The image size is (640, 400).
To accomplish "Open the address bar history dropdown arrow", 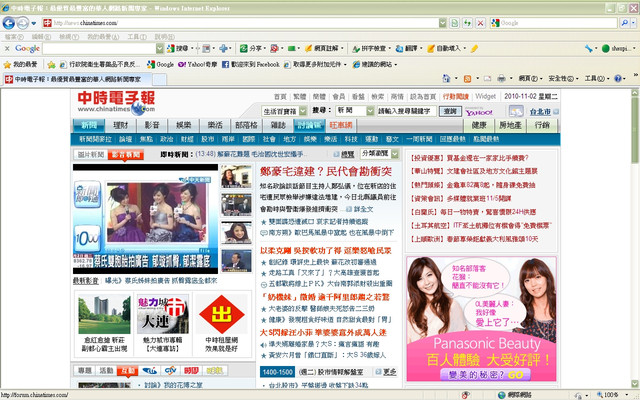I will (x=442, y=23).
